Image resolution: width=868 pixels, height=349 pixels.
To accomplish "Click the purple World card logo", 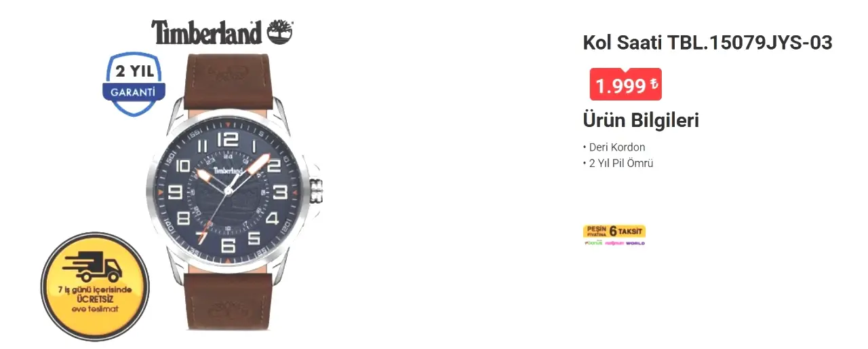I will click(635, 242).
